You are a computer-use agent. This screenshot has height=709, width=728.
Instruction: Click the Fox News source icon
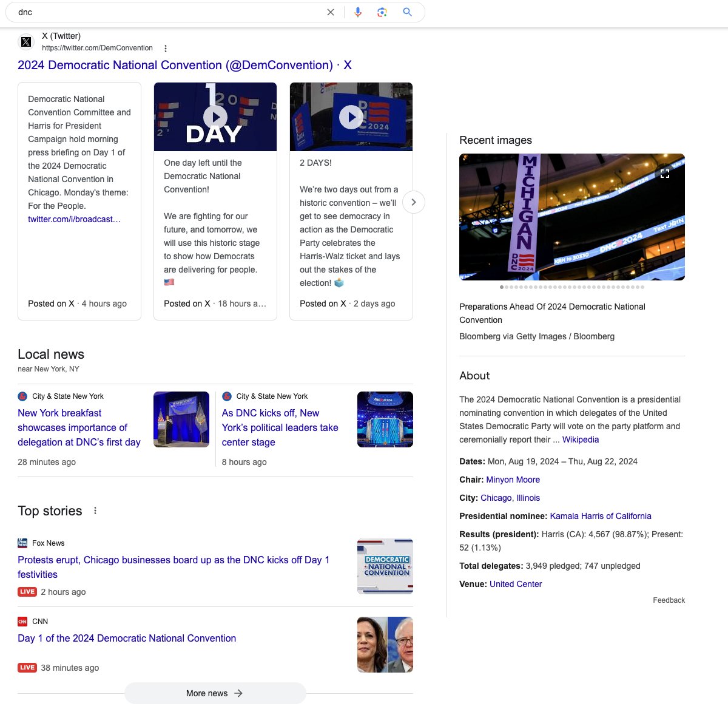point(22,543)
